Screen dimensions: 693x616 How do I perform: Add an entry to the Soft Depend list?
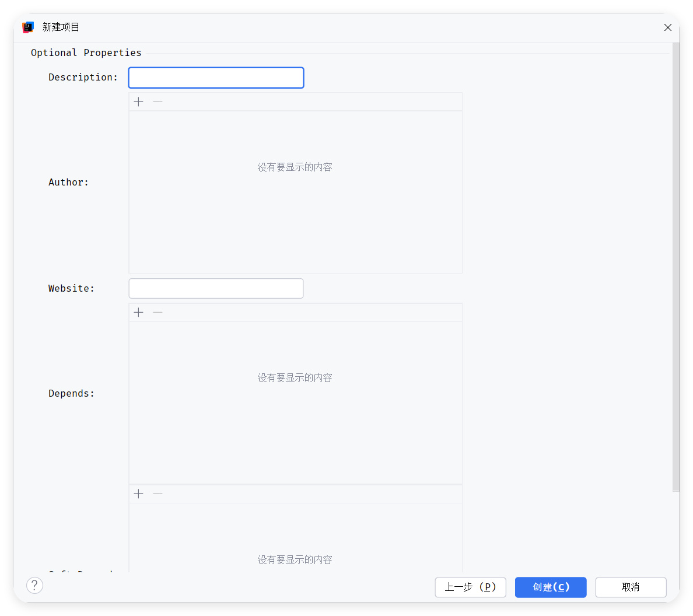click(x=138, y=494)
